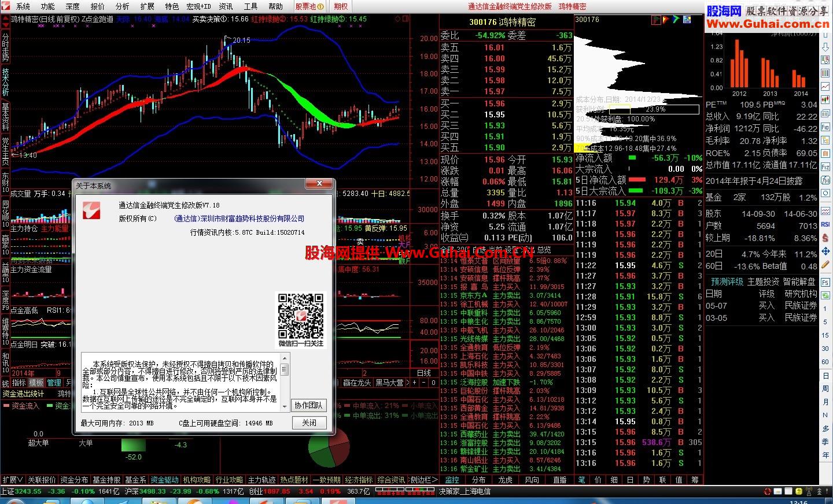Click the green arrow icon above chip chart
Image resolution: width=833 pixels, height=504 pixels.
[x=676, y=20]
